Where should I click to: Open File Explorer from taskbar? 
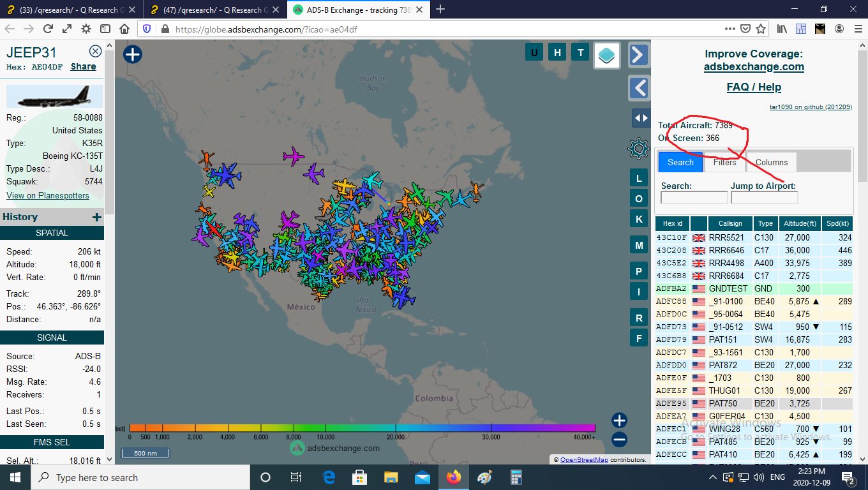[x=391, y=477]
